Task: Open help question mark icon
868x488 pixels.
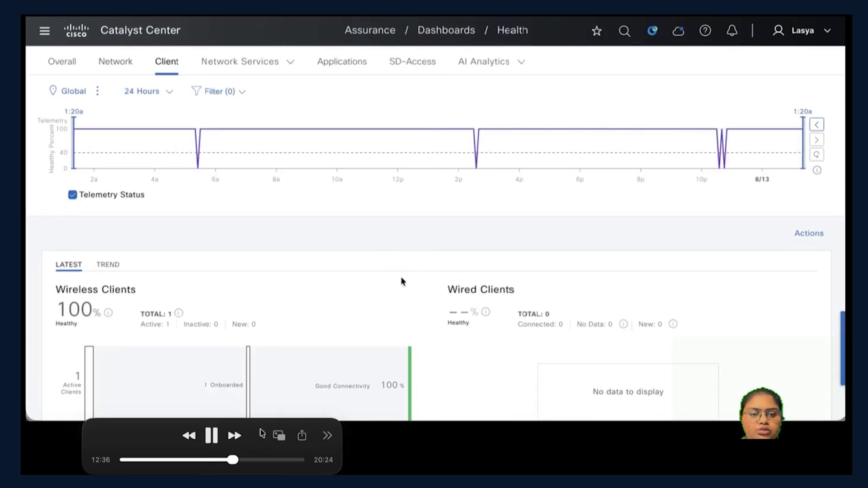Action: point(705,31)
